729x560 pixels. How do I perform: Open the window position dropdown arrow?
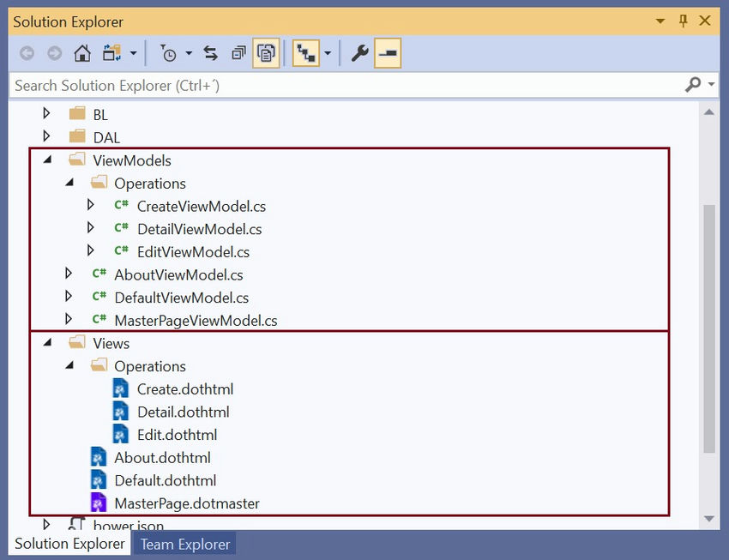tap(660, 21)
